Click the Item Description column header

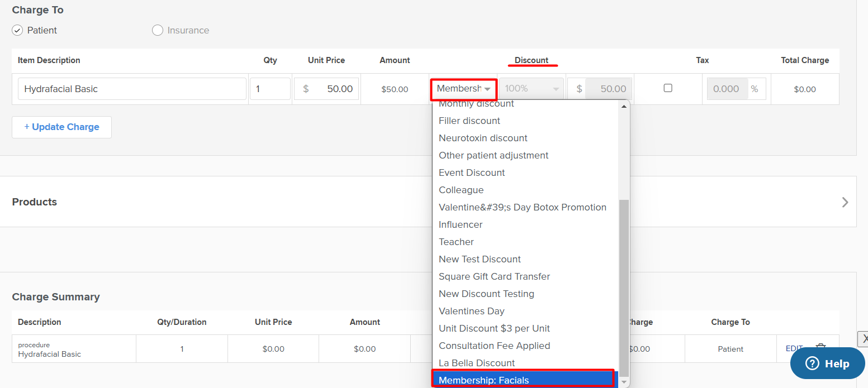click(x=49, y=60)
